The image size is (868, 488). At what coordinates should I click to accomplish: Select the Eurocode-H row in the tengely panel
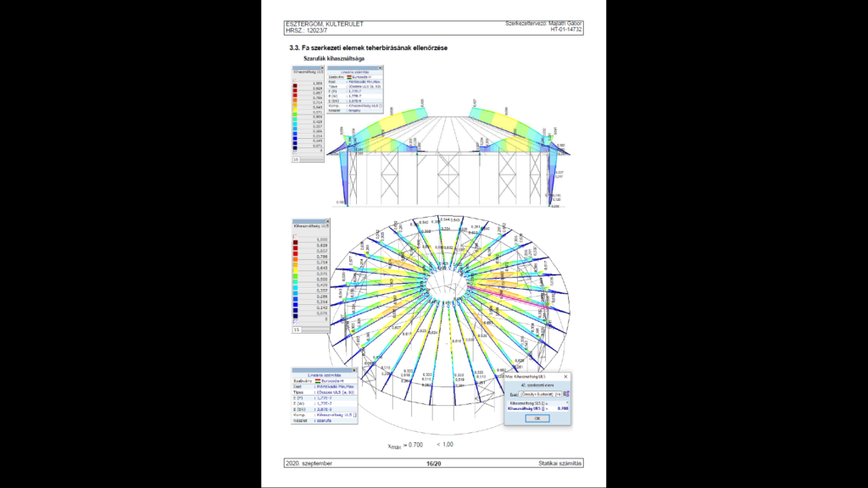point(355,77)
